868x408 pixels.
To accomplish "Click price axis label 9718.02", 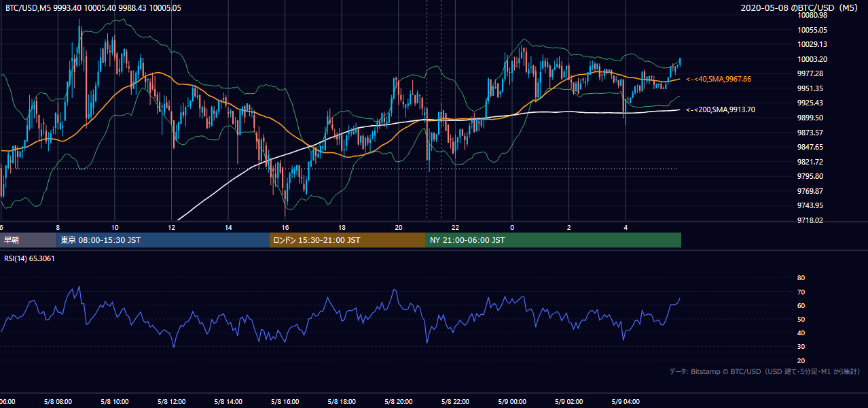I will click(x=810, y=220).
